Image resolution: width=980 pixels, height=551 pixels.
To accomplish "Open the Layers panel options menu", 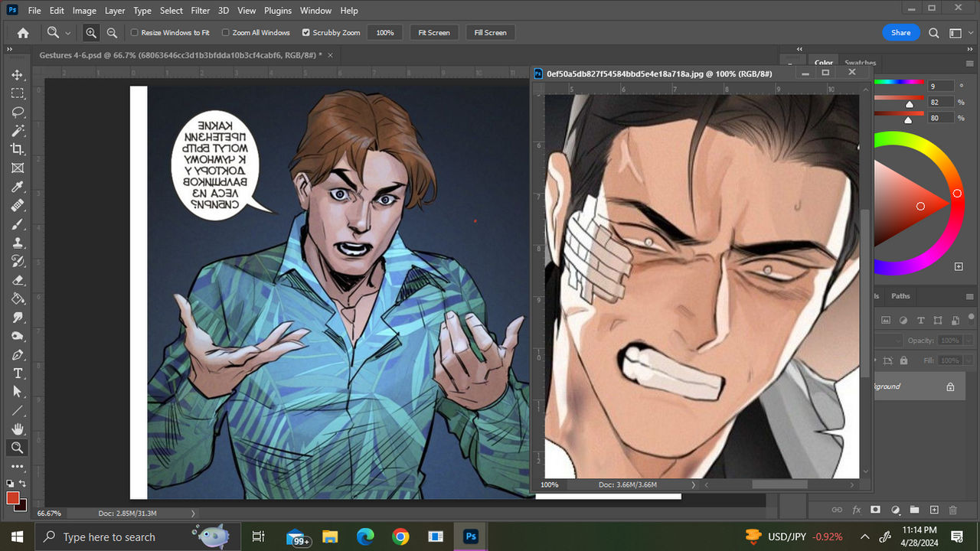I will pos(972,296).
